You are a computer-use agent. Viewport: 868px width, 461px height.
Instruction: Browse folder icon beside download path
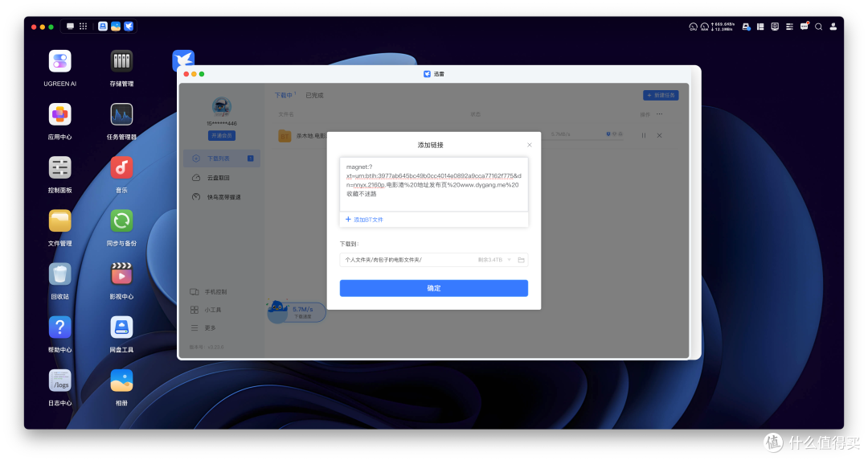[521, 260]
